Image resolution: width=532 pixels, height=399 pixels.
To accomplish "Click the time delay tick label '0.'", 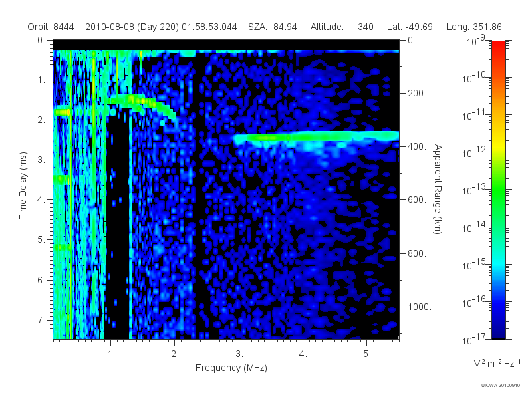I will 41,40.
